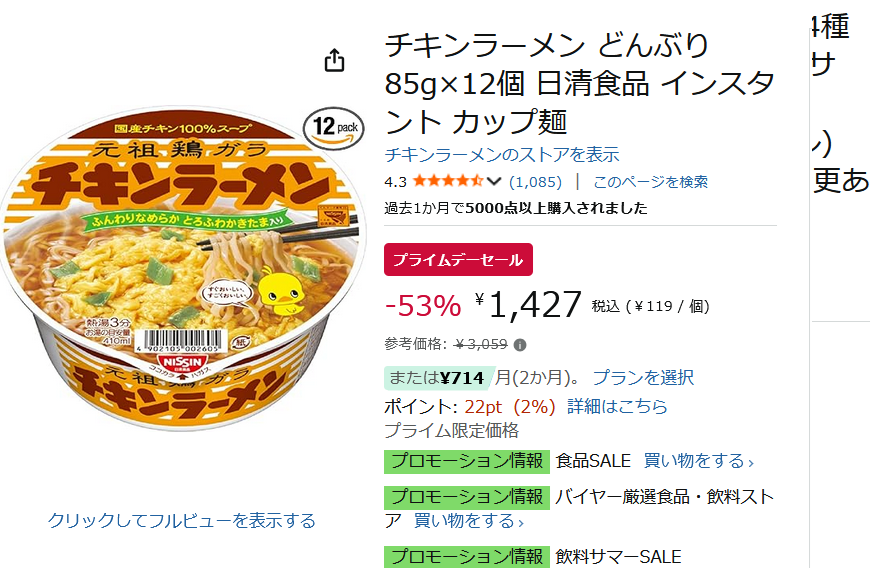
Task: Click the 12 pack badge on the product image
Action: pos(334,129)
